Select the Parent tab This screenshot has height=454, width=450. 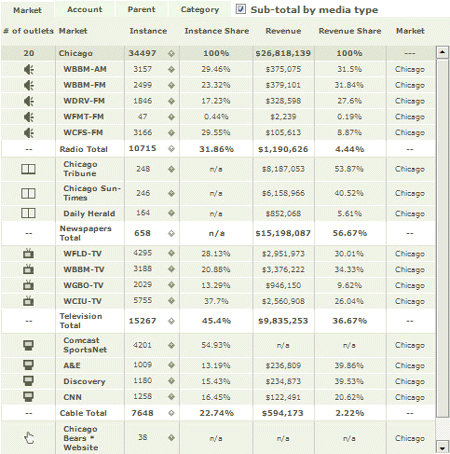141,9
